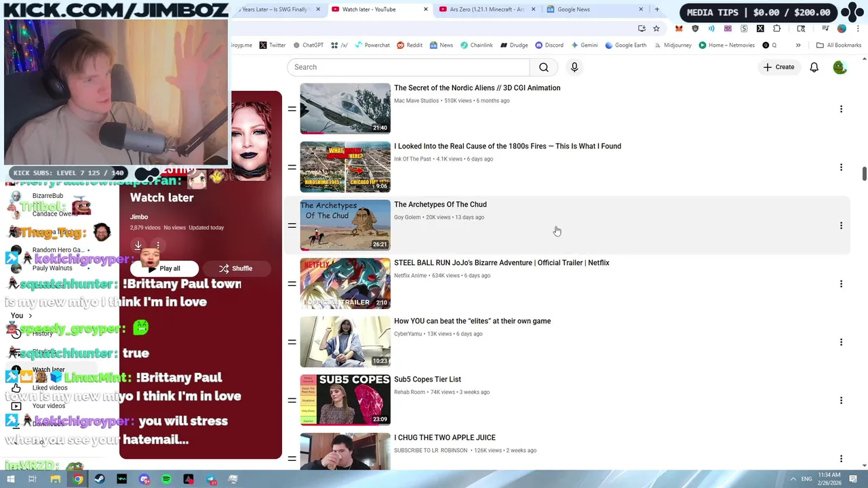Open the Discord bookmark
868x488 pixels.
[549, 45]
